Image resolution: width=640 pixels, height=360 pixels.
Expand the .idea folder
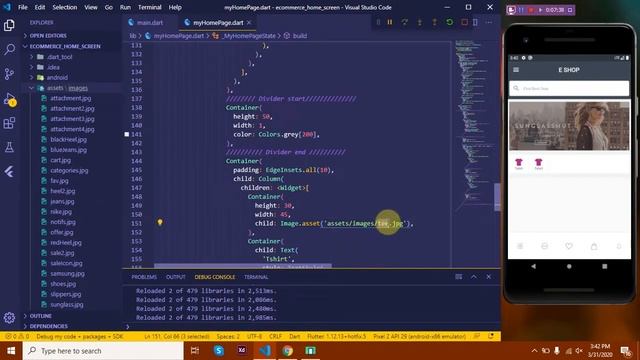[x=53, y=67]
